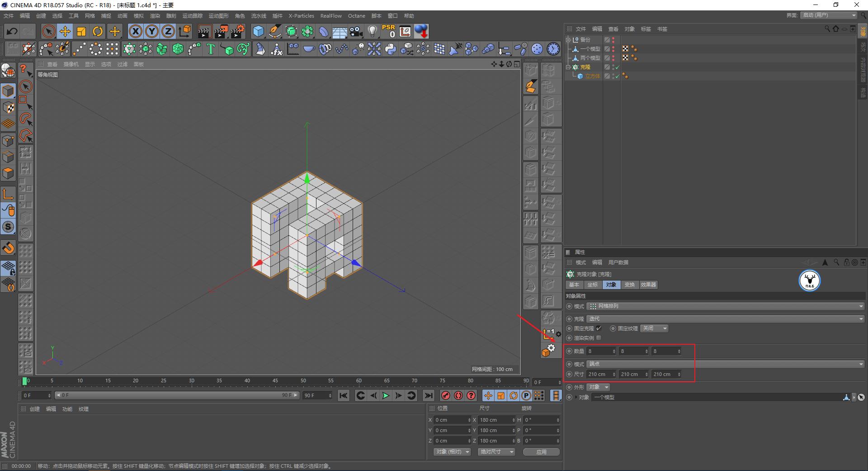
Task: Click the undo arrow icon
Action: pos(12,31)
